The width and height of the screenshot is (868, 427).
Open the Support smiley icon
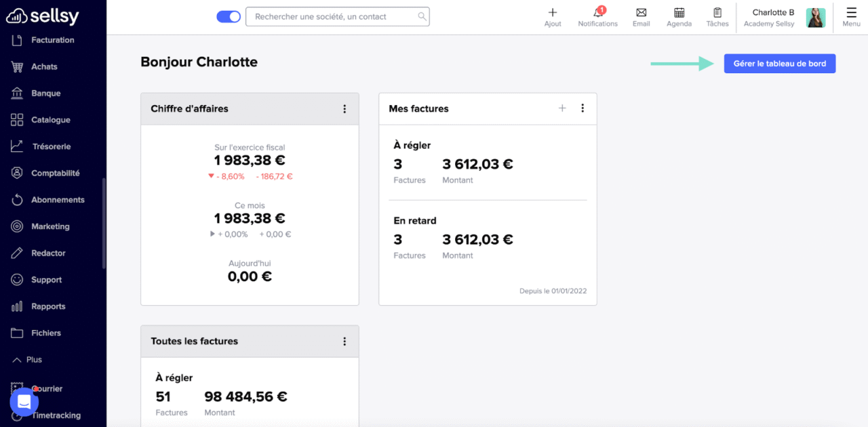[x=17, y=280]
